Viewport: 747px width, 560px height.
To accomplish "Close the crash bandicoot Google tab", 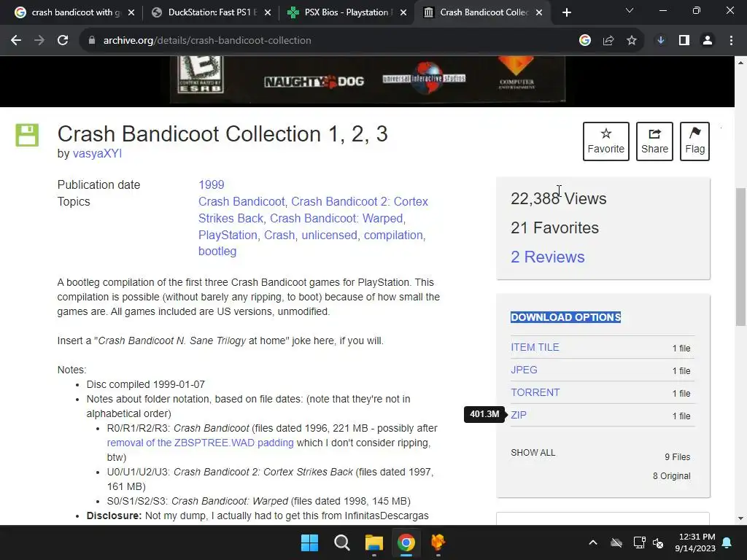I will pyautogui.click(x=131, y=12).
